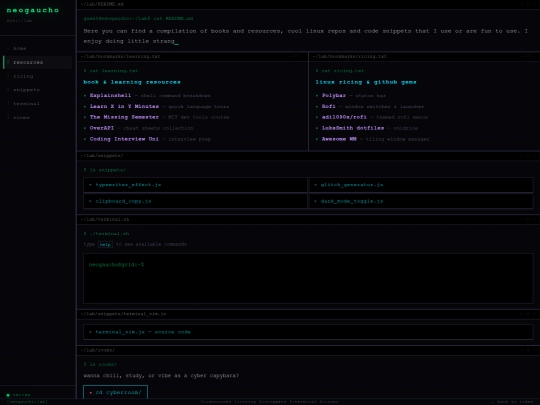Click the green online status dot

click(8, 395)
